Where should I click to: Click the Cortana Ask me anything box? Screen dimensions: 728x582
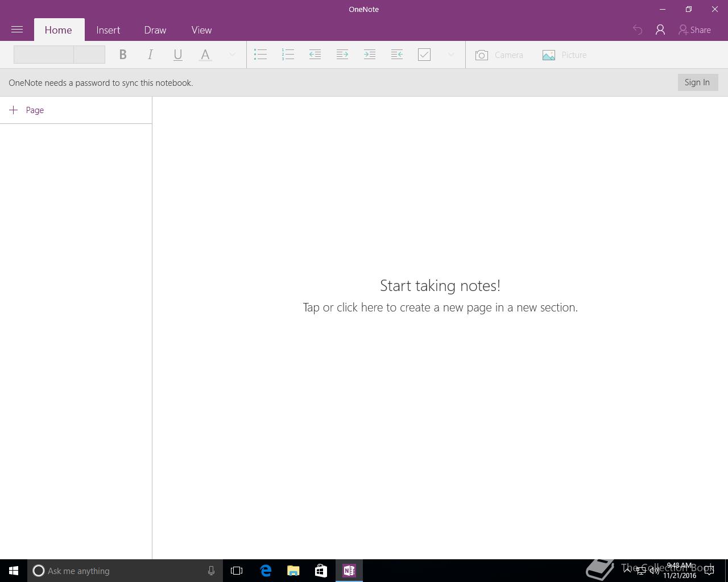pyautogui.click(x=125, y=571)
